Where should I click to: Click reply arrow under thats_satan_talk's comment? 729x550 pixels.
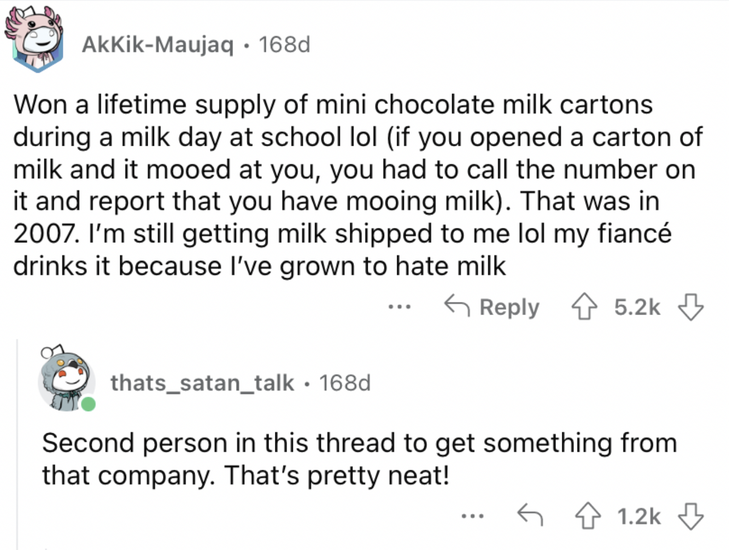tap(529, 516)
